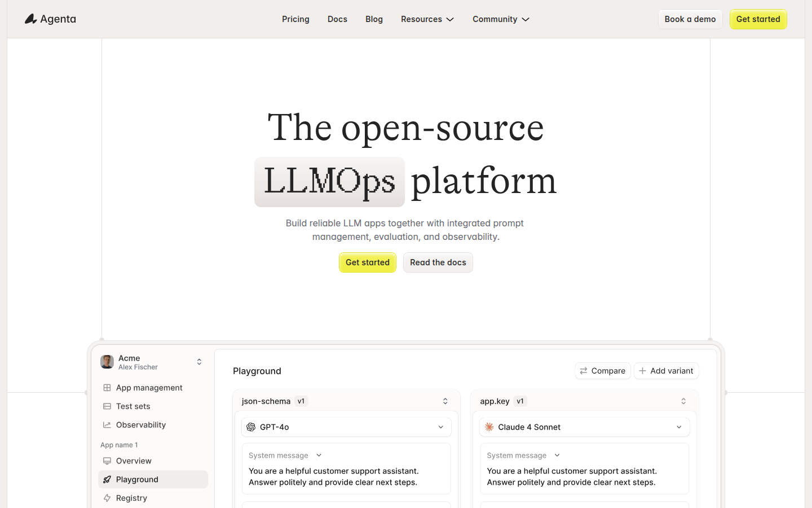
Task: Click the Agenta logo icon
Action: [x=30, y=19]
